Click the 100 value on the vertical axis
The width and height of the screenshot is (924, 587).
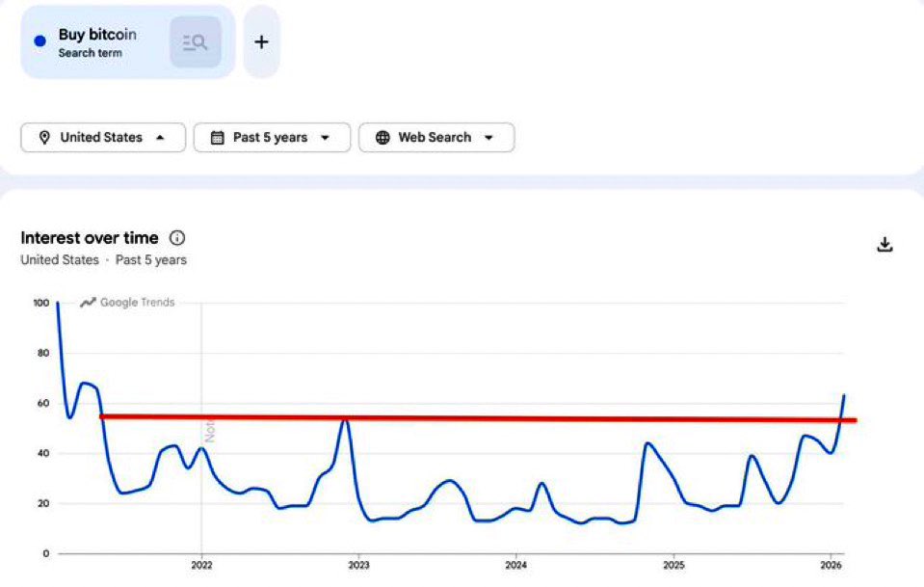40,303
